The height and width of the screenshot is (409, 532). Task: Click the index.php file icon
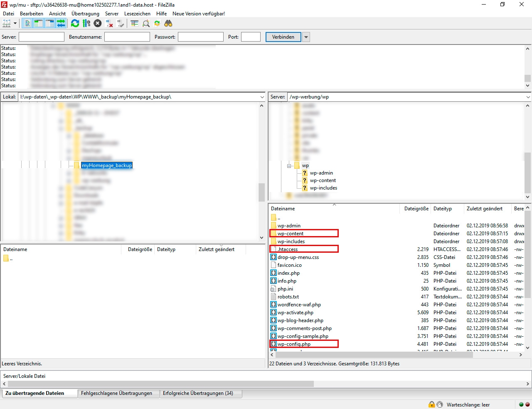[x=273, y=273]
